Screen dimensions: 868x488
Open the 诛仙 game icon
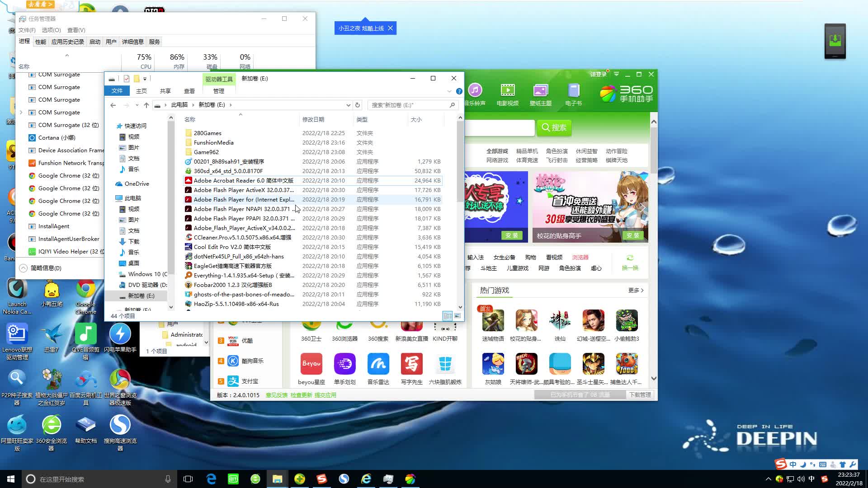[560, 320]
